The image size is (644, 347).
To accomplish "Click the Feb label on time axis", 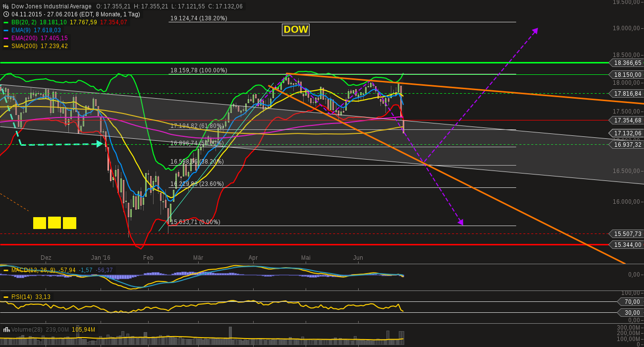I will pos(148,258).
